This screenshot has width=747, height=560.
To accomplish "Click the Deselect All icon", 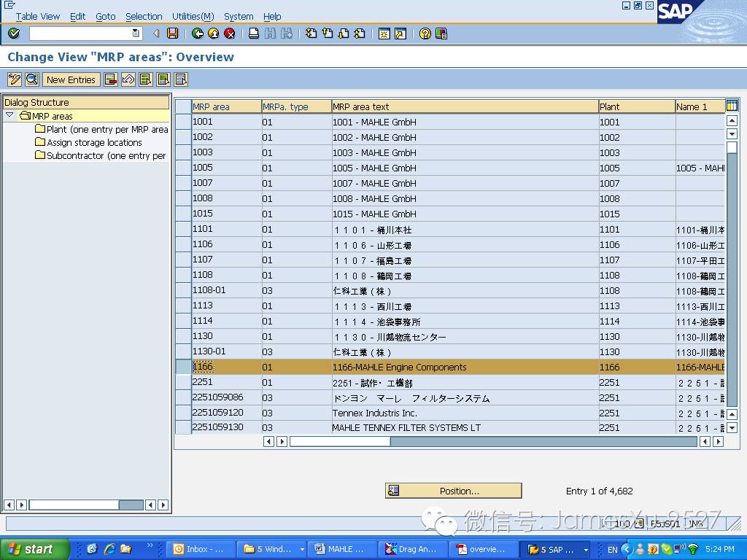I will (181, 79).
